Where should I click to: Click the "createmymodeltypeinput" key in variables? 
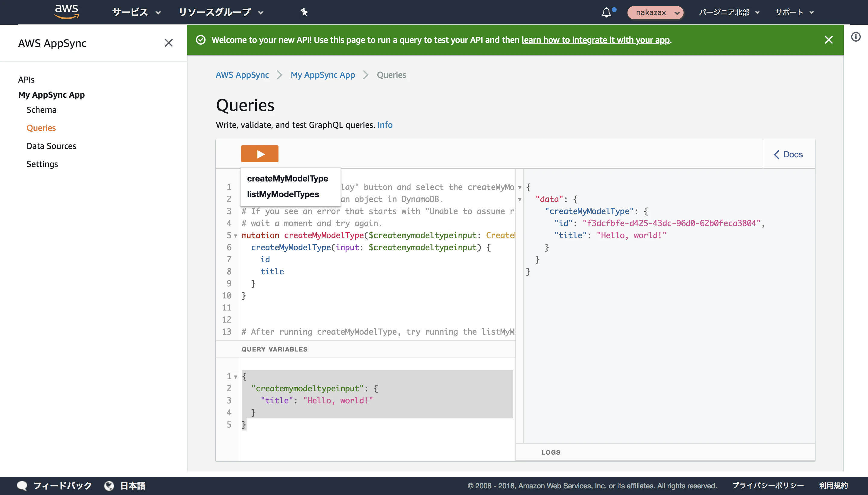[x=308, y=388]
